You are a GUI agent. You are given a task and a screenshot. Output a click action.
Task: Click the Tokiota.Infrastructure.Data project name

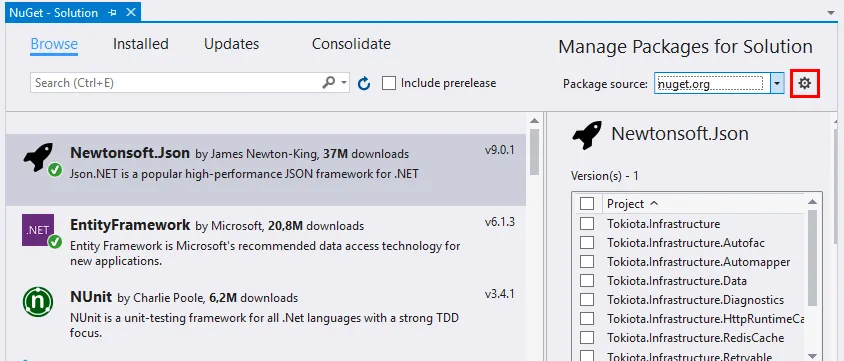[x=677, y=281]
